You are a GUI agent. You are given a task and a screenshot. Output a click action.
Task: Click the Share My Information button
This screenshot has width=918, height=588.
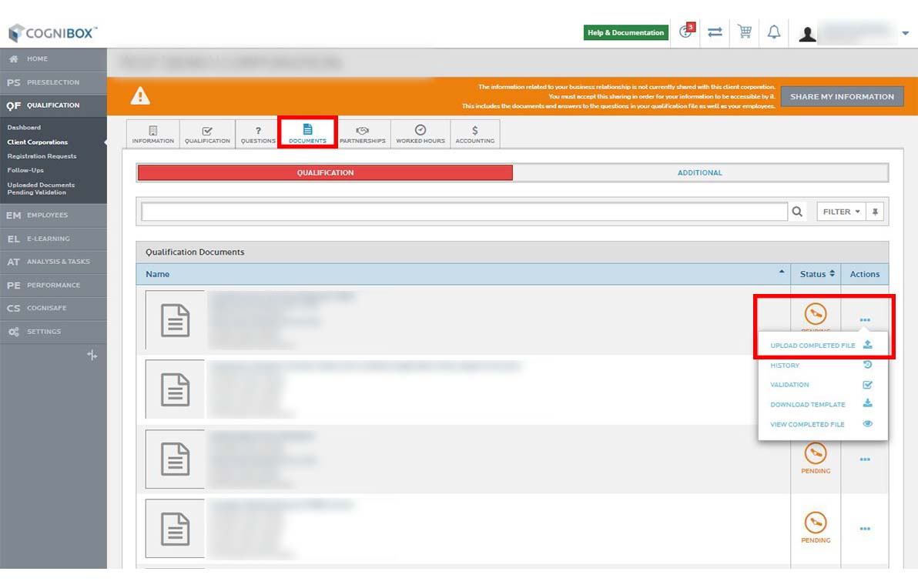click(842, 97)
